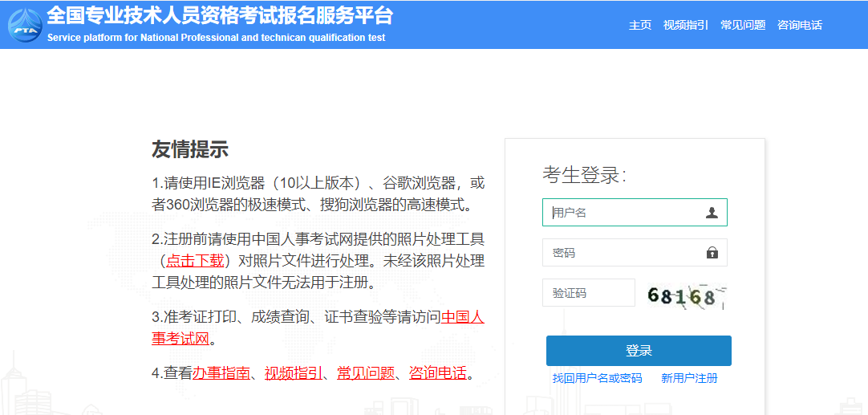
Task: Click the red 点击下载 photo tool link
Action: click(x=195, y=261)
